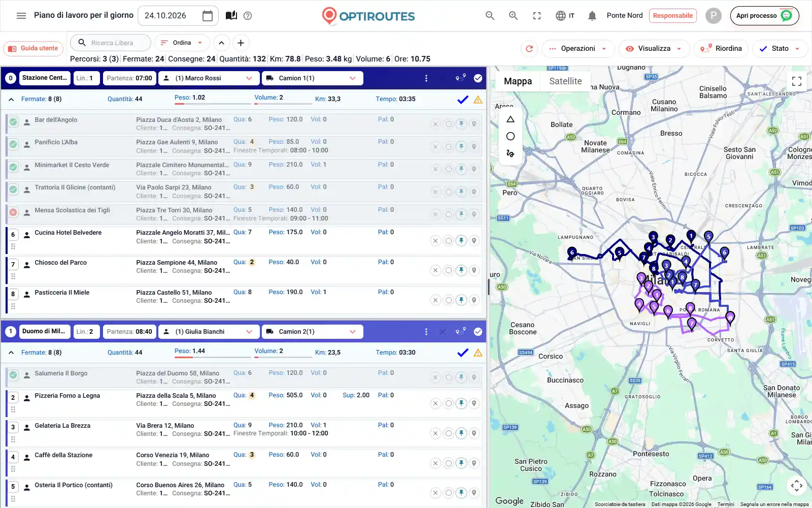Click route 0 map path icon
The height and width of the screenshot is (508, 812).
tap(461, 78)
